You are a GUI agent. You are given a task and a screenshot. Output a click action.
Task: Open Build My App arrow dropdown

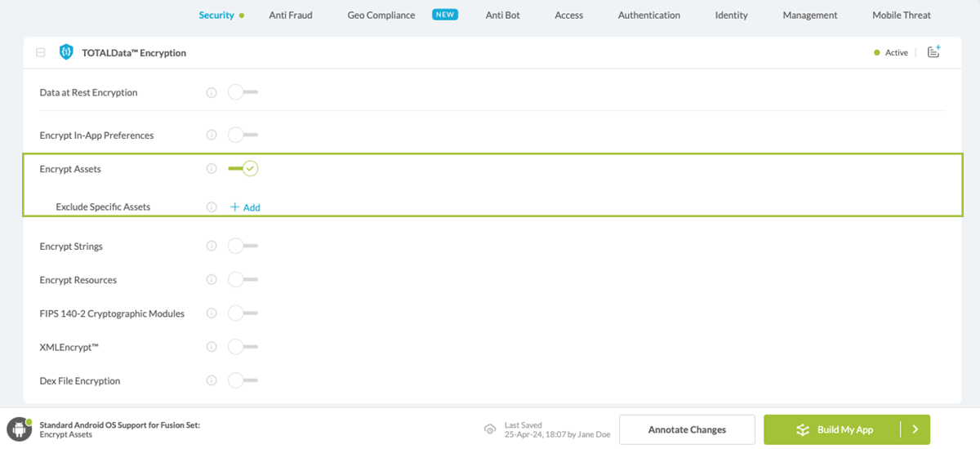[915, 429]
